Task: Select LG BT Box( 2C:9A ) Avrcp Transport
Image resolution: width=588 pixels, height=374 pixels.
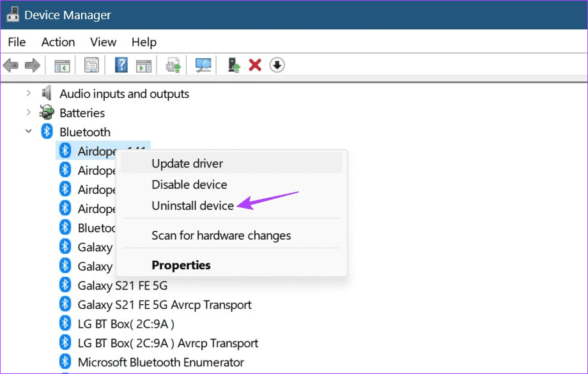Action: (168, 343)
